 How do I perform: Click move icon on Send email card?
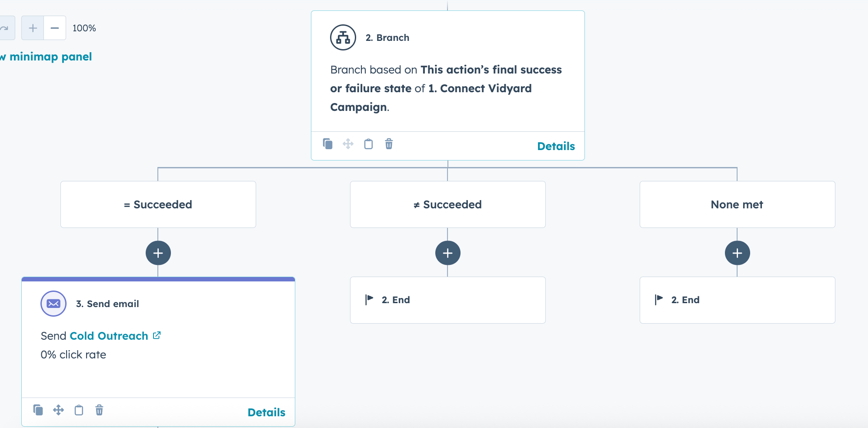click(58, 410)
